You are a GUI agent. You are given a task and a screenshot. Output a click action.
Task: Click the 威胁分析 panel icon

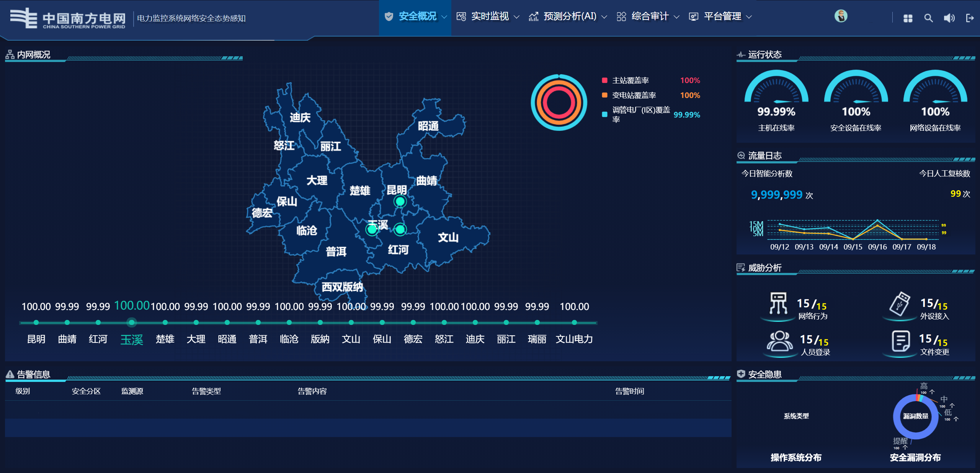point(741,267)
